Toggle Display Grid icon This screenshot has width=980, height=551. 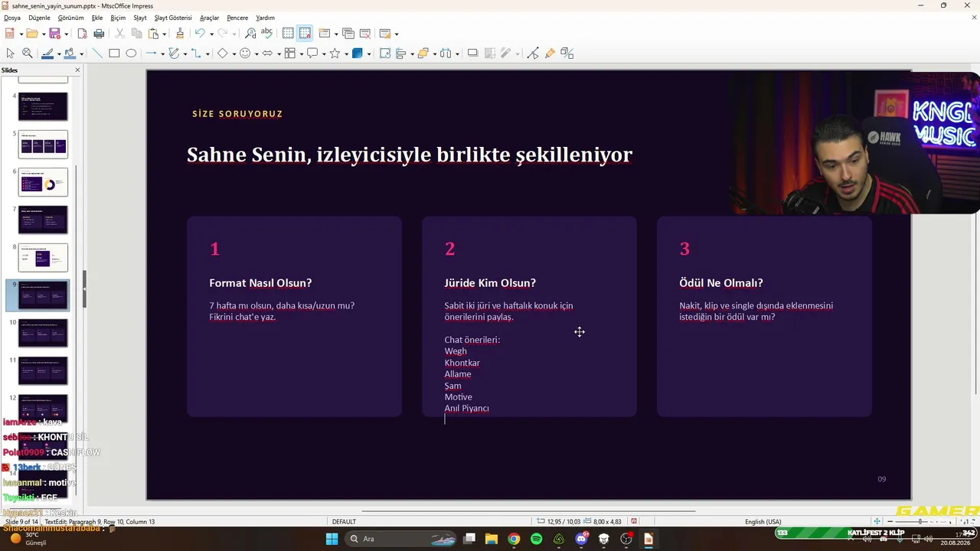(x=288, y=34)
